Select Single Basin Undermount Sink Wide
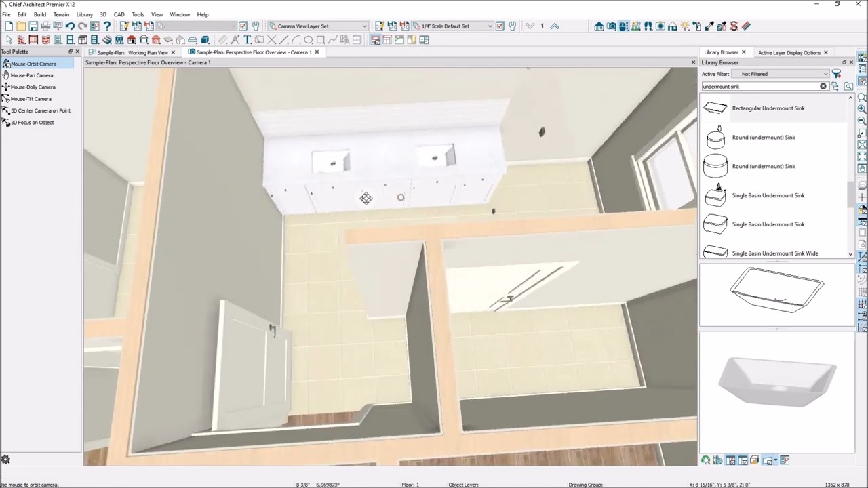868x488 pixels. click(773, 253)
